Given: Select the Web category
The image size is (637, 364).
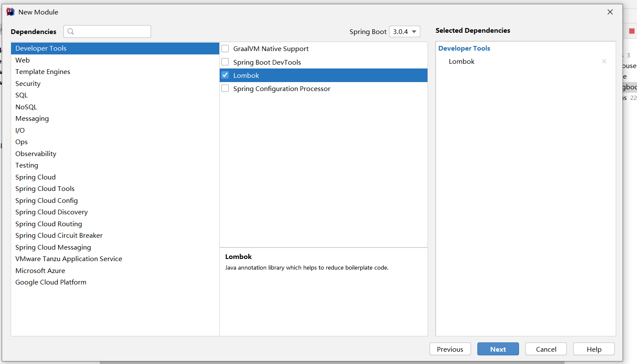Looking at the screenshot, I should click(x=23, y=60).
